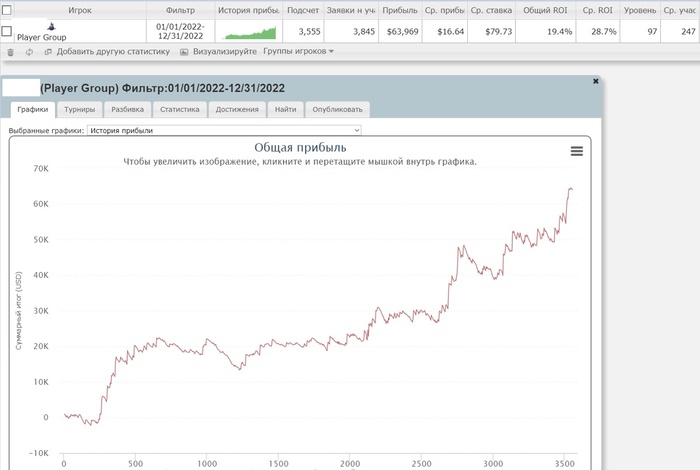Screen dimensions: 700x470
Task: Open the Турниры tab
Action: (79, 109)
